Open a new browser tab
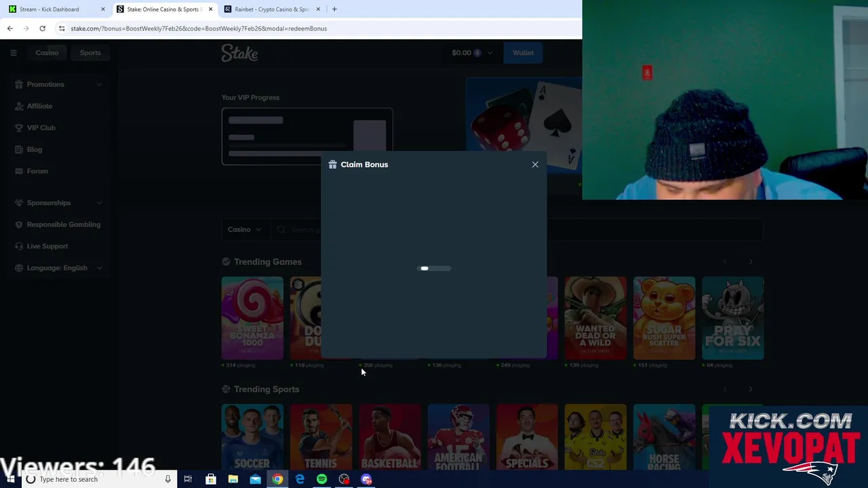 pos(334,9)
